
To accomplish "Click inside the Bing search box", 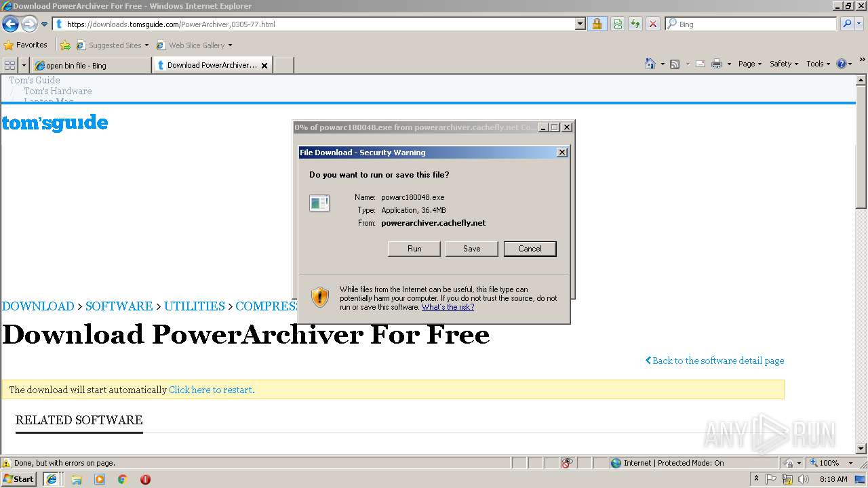I will click(751, 24).
